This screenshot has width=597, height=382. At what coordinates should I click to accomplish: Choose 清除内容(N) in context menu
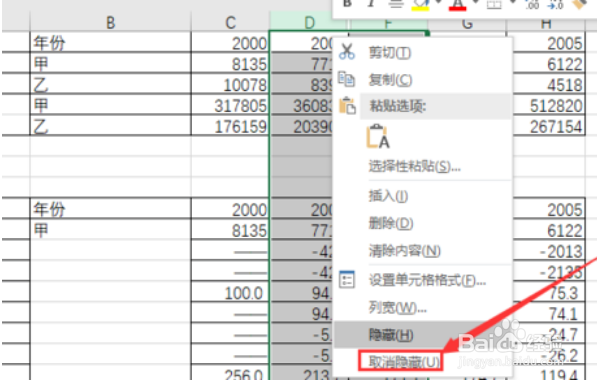coord(423,251)
